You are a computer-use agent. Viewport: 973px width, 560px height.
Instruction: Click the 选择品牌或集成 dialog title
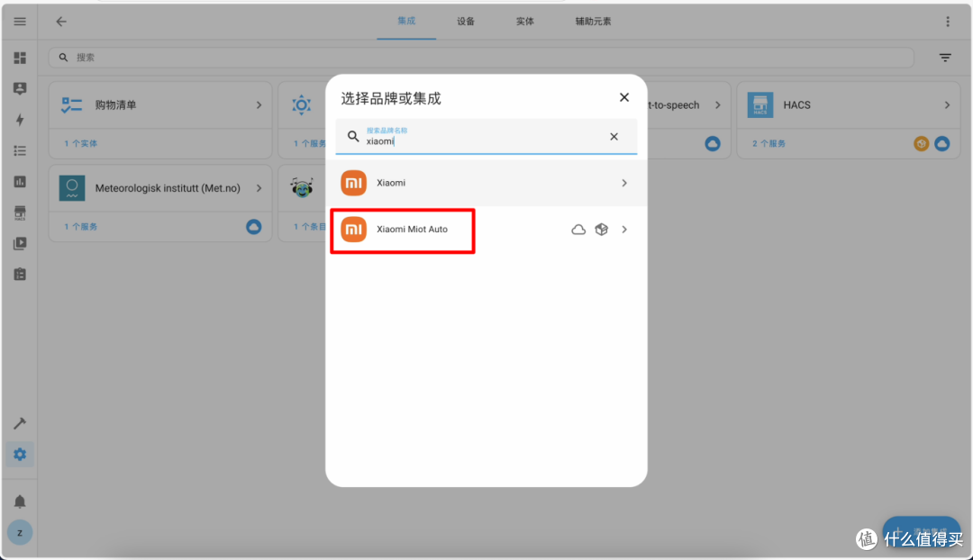click(x=391, y=98)
